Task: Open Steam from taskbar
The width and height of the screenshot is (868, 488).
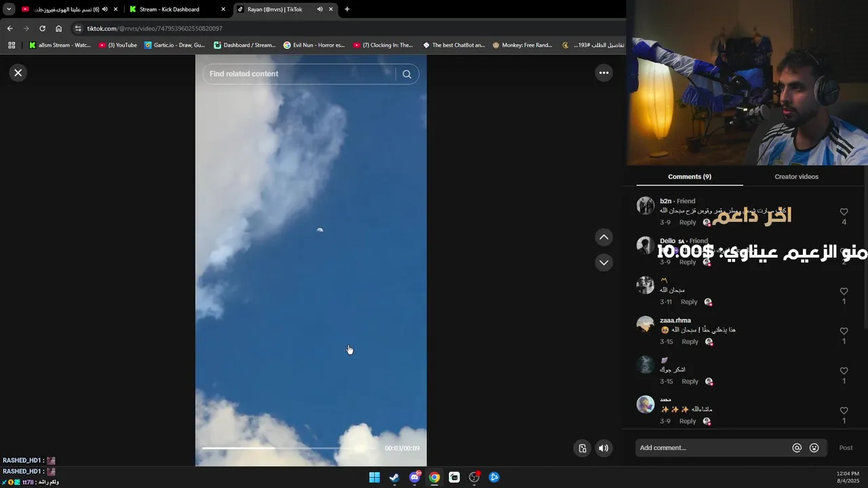Action: (x=394, y=477)
